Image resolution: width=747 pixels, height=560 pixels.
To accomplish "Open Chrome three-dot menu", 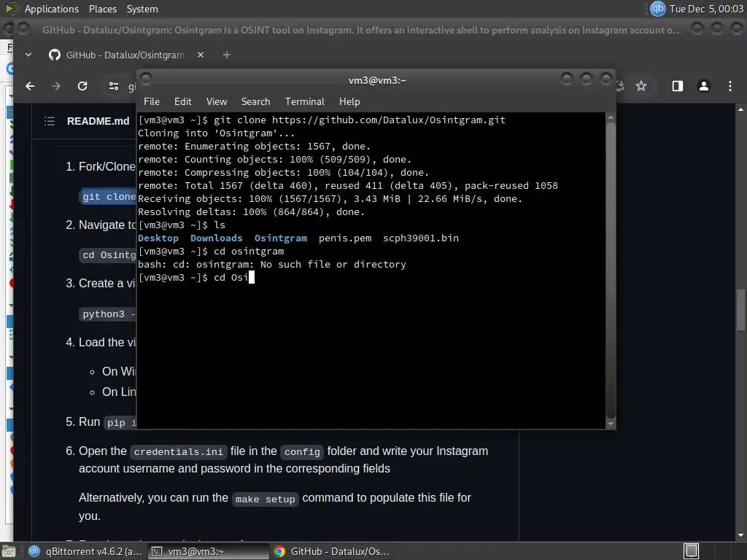I will [730, 86].
